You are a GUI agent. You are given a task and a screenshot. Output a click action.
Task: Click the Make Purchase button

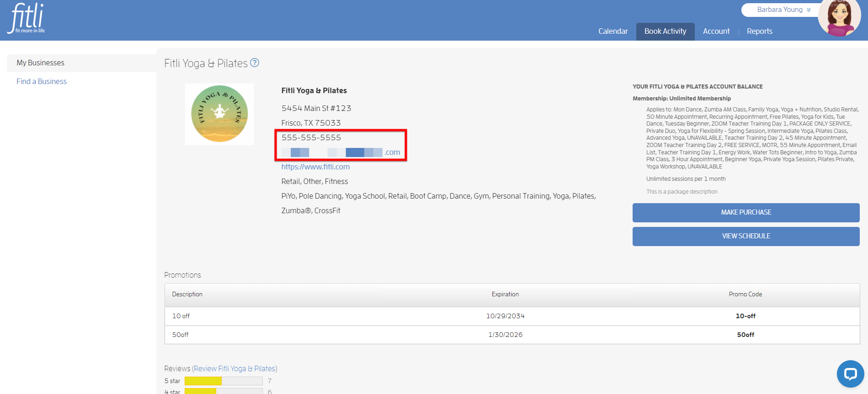746,212
